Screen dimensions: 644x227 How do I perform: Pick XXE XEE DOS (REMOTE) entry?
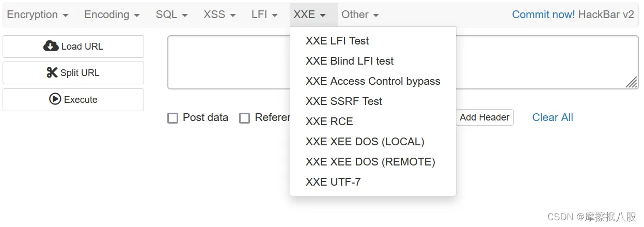pyautogui.click(x=370, y=162)
